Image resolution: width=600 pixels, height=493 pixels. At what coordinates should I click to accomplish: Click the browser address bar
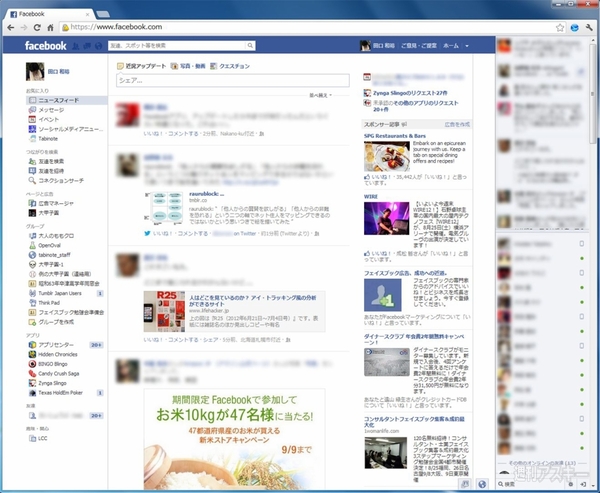coord(306,27)
